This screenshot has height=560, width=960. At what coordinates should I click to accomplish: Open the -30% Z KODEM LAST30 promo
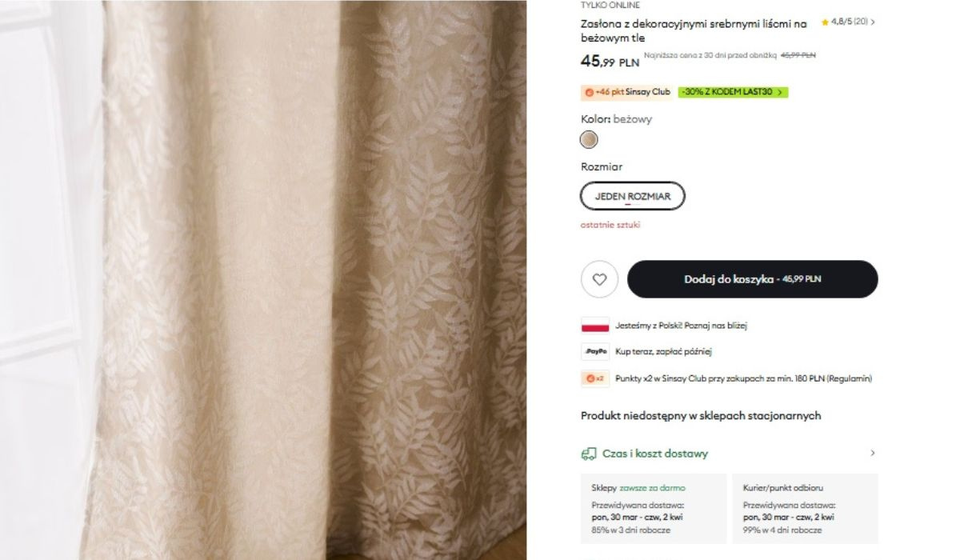click(x=732, y=92)
